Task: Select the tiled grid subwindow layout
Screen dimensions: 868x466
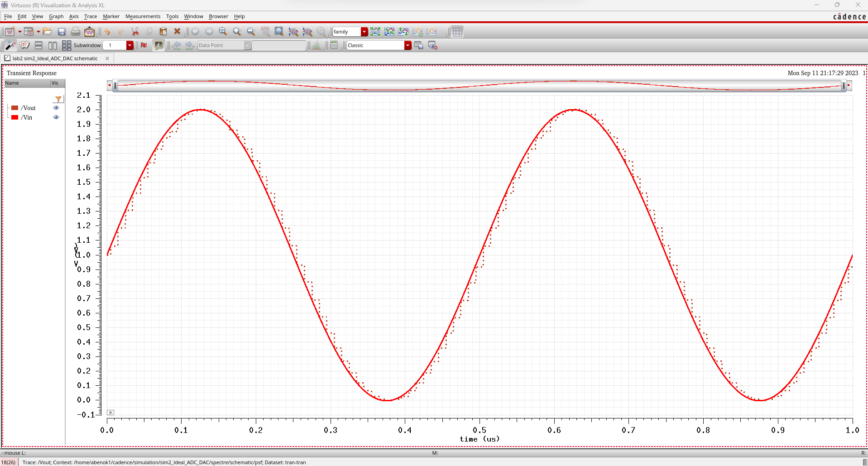Action: pyautogui.click(x=67, y=45)
